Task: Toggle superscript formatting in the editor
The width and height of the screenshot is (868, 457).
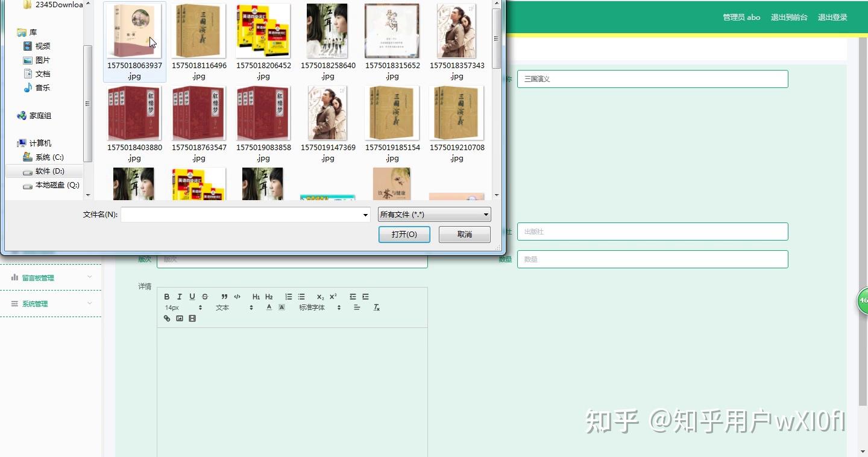Action: coord(332,296)
